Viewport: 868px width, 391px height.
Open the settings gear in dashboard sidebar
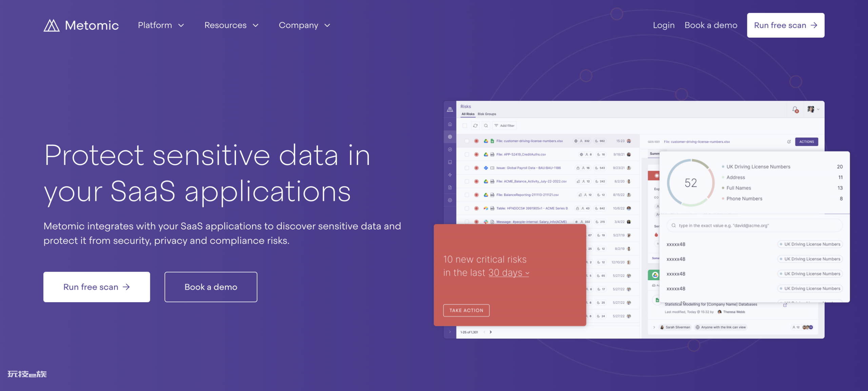[x=450, y=200]
